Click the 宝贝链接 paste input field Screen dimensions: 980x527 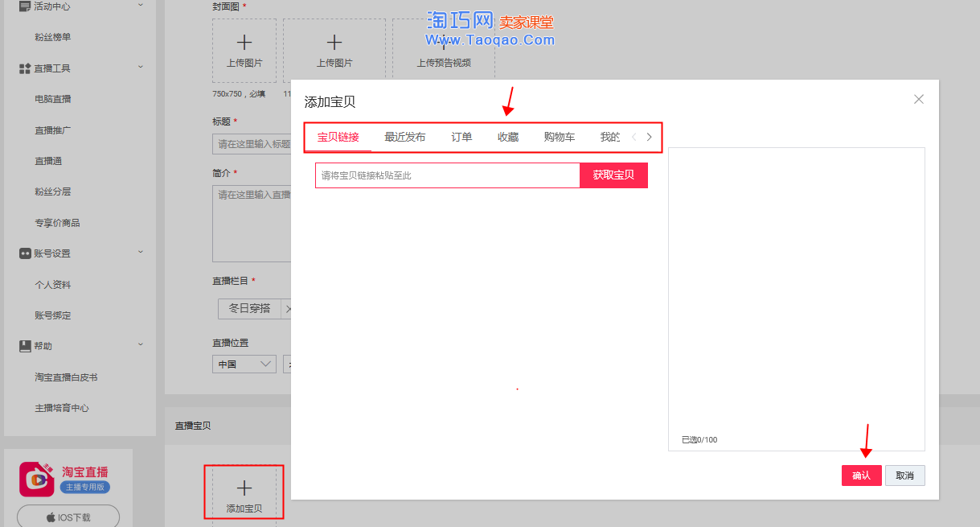447,175
